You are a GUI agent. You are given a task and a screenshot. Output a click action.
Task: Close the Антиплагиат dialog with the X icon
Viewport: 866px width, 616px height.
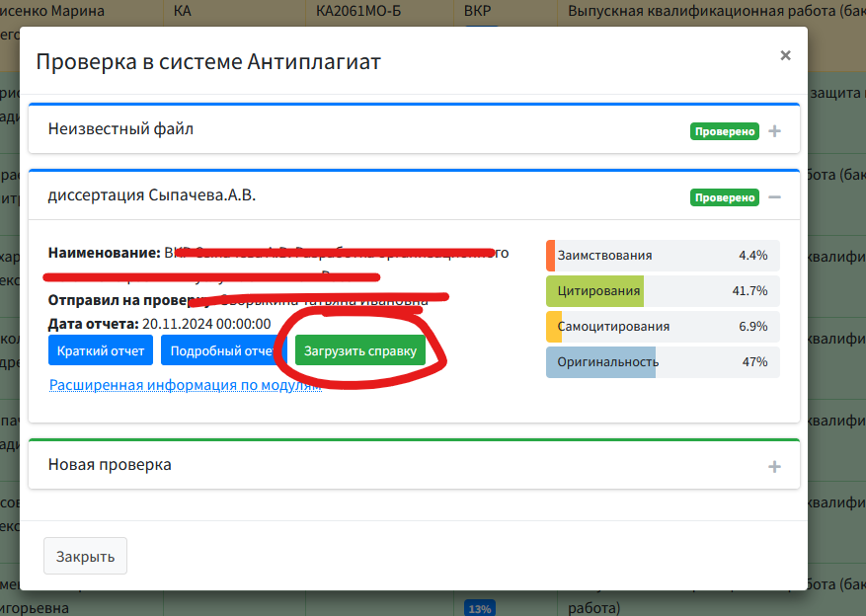click(785, 55)
